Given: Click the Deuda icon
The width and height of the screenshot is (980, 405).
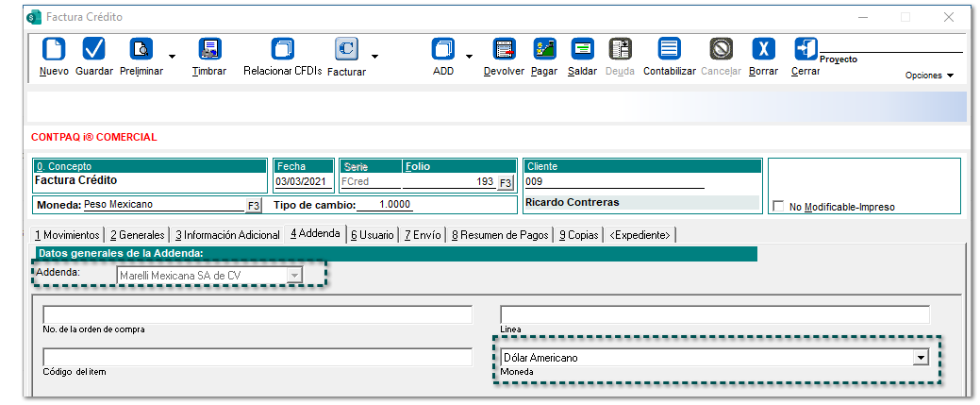Looking at the screenshot, I should tap(620, 49).
